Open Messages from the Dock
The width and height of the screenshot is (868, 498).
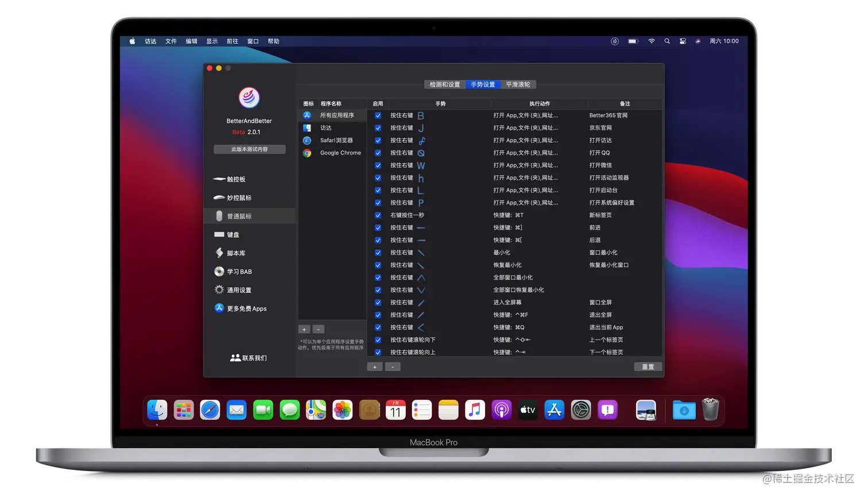[x=289, y=410]
